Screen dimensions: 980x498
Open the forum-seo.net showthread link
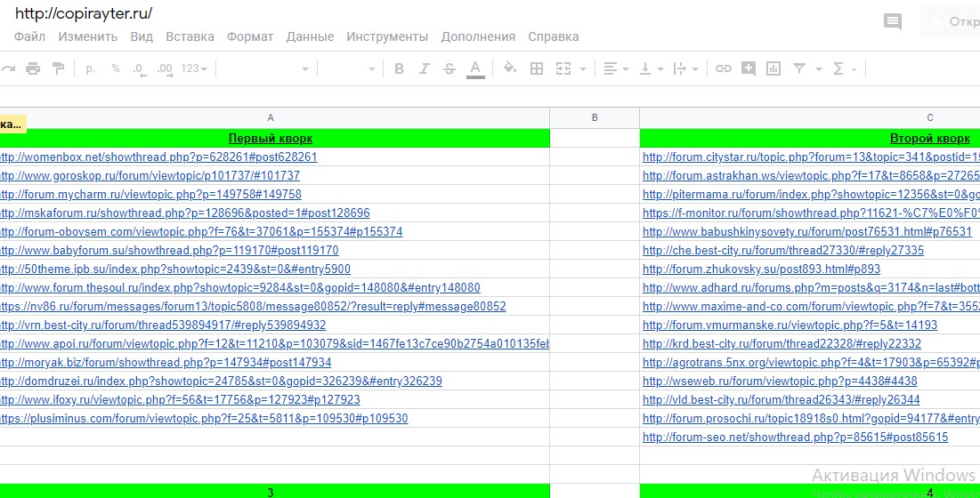click(x=795, y=438)
